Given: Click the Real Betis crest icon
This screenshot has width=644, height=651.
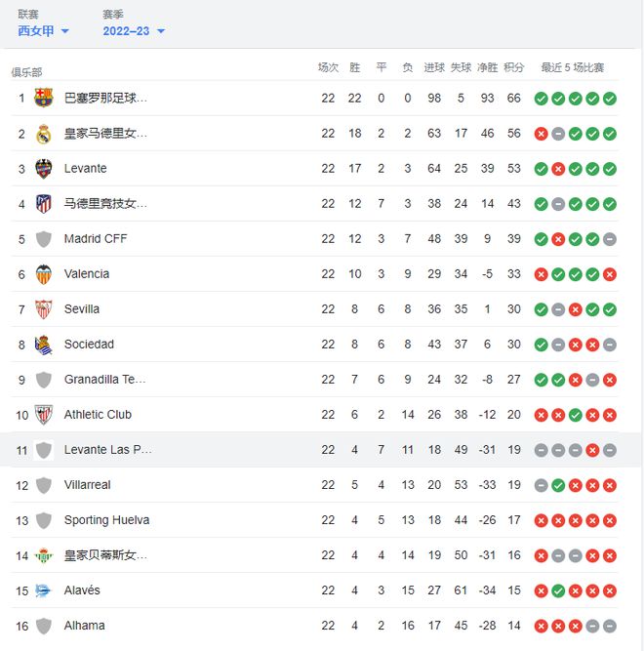Looking at the screenshot, I should 44,555.
